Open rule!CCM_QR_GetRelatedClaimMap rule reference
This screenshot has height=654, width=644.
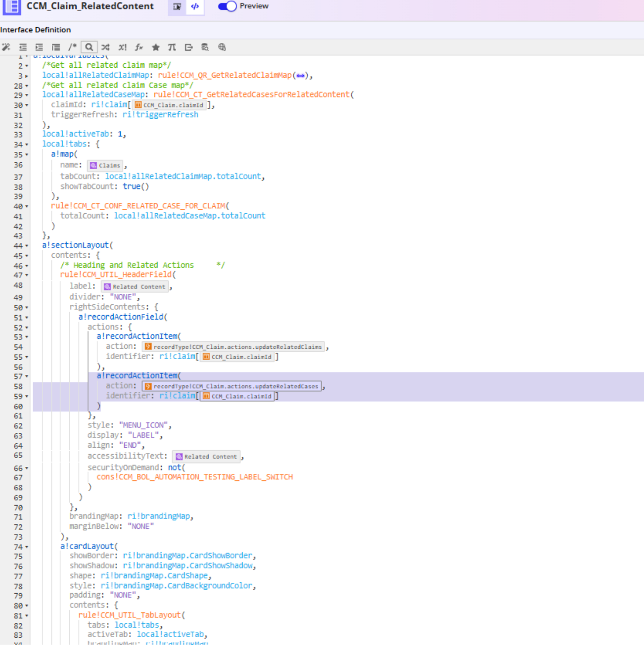click(x=225, y=75)
